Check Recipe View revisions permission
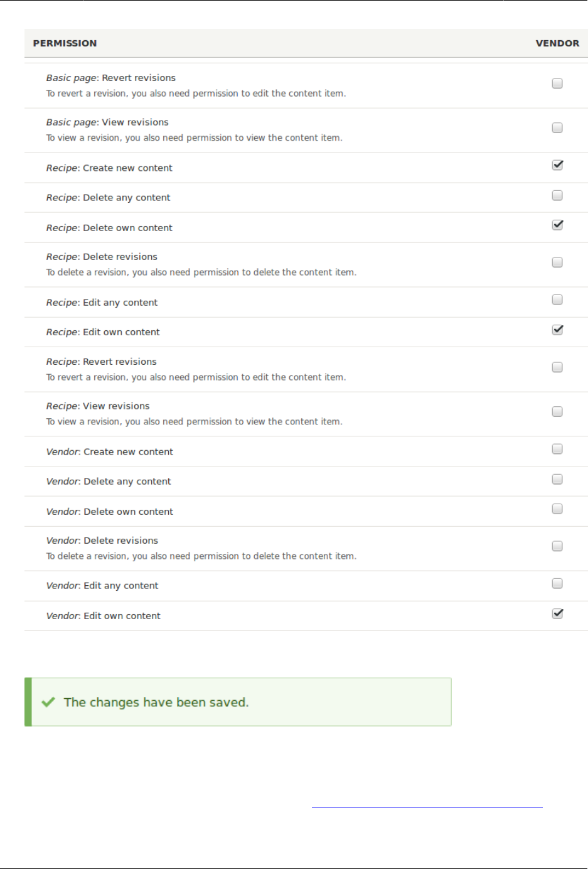588x869 pixels. (557, 412)
